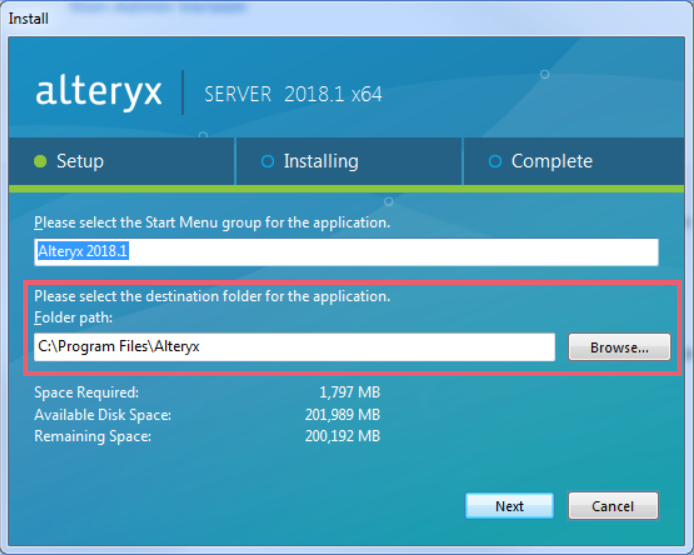694x555 pixels.
Task: Click the '200,192 MB' value
Action: [343, 436]
